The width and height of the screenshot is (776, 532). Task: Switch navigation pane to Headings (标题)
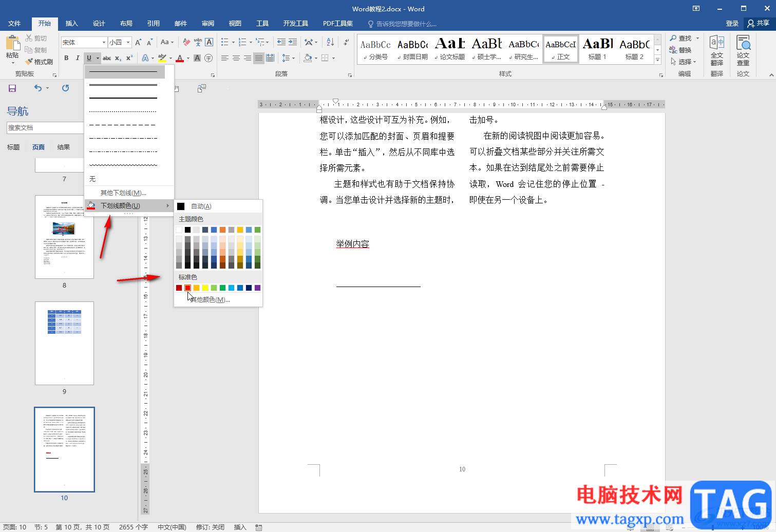(13, 147)
